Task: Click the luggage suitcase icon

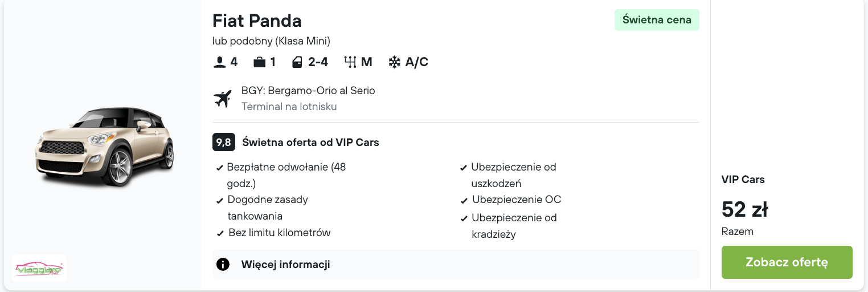Action: 260,62
